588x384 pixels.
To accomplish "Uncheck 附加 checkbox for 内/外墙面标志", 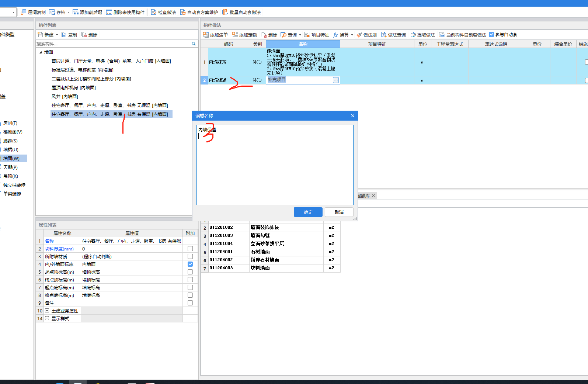I will pos(190,264).
